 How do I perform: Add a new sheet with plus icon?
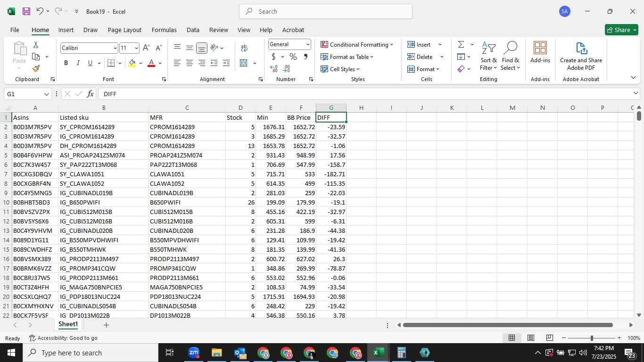pos(106,325)
